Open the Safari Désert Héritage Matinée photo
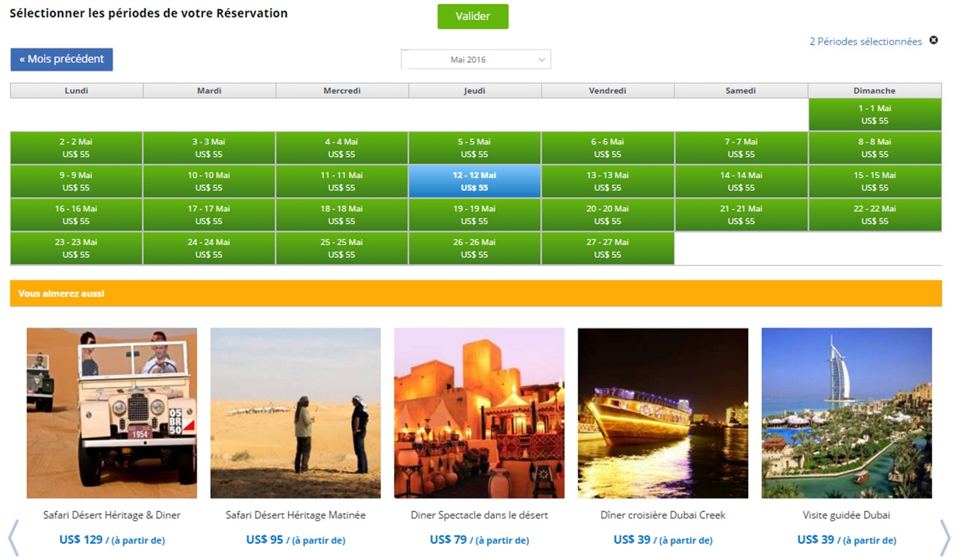980x558 pixels. coord(296,413)
